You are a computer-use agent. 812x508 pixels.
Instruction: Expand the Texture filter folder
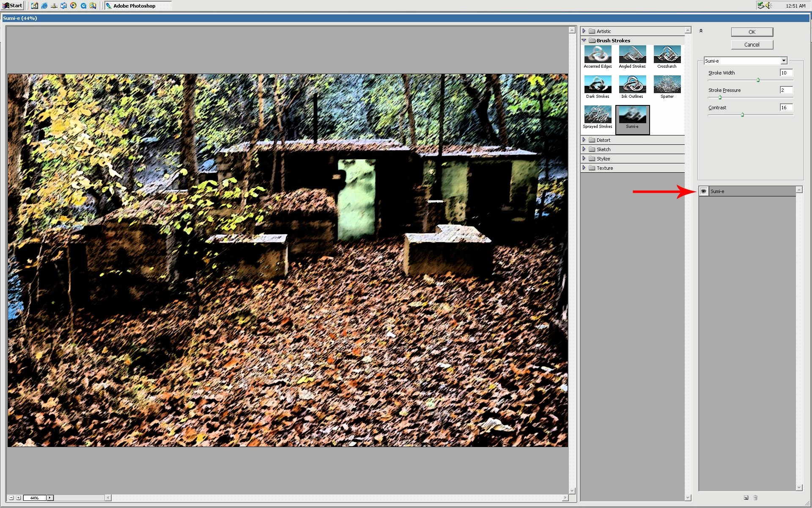pyautogui.click(x=584, y=168)
